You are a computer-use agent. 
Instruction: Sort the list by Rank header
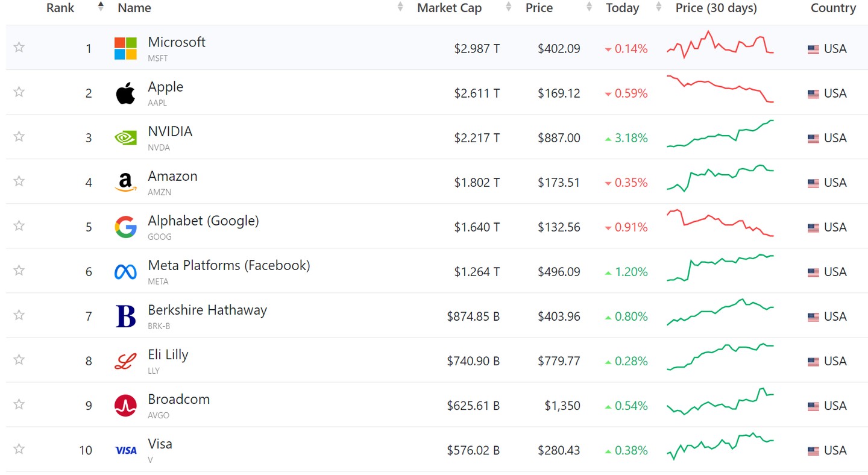point(60,8)
